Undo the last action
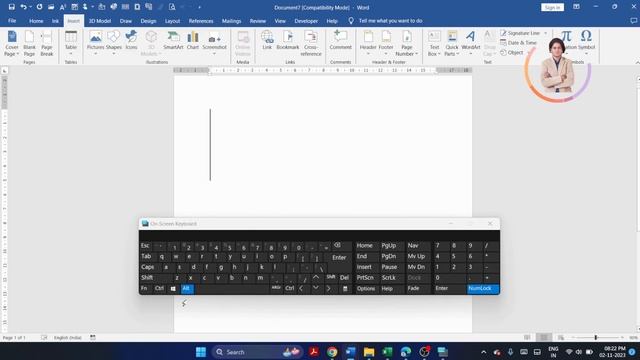The image size is (640, 360). [x=23, y=7]
